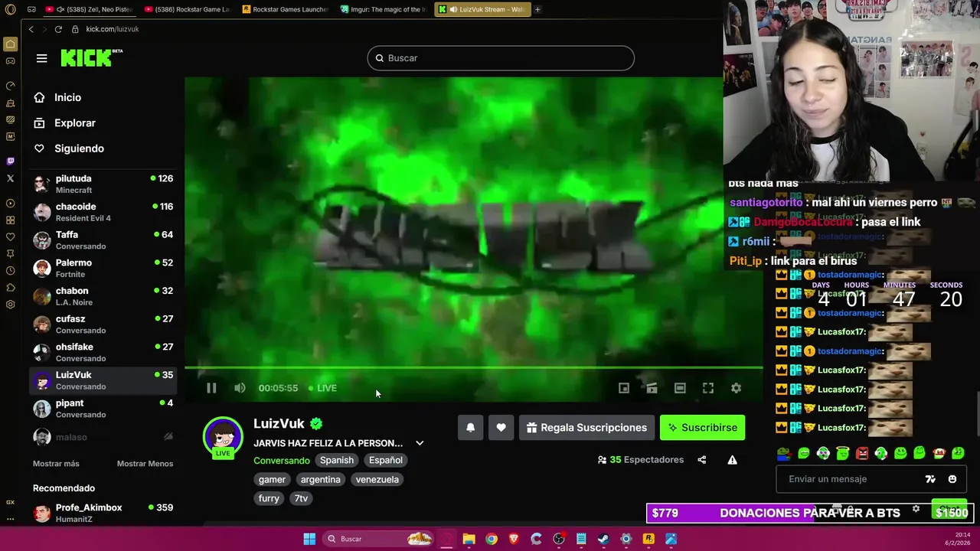Open Steam from taskbar
The image size is (980, 551).
click(603, 539)
